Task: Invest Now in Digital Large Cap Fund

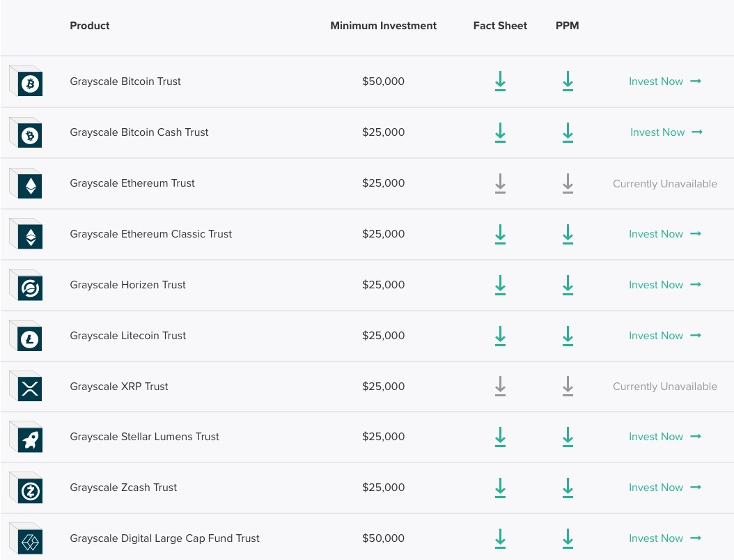Action: click(x=665, y=538)
